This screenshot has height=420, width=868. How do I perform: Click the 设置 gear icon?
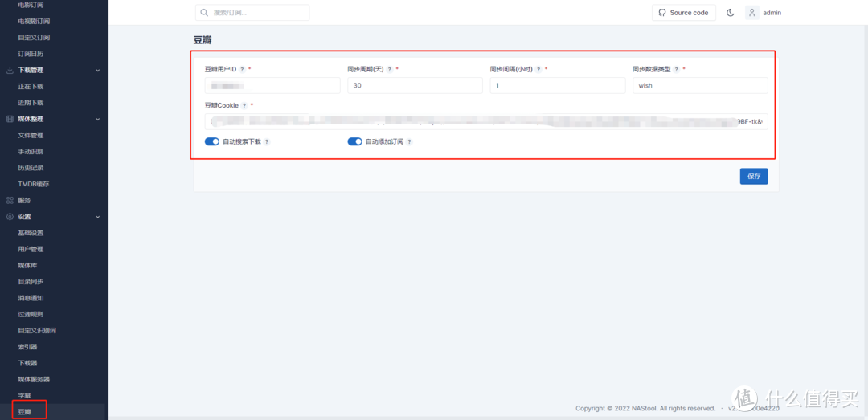pos(10,216)
